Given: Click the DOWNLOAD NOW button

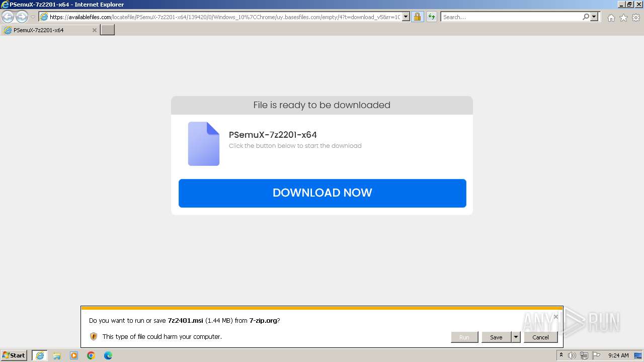Looking at the screenshot, I should pos(322,193).
